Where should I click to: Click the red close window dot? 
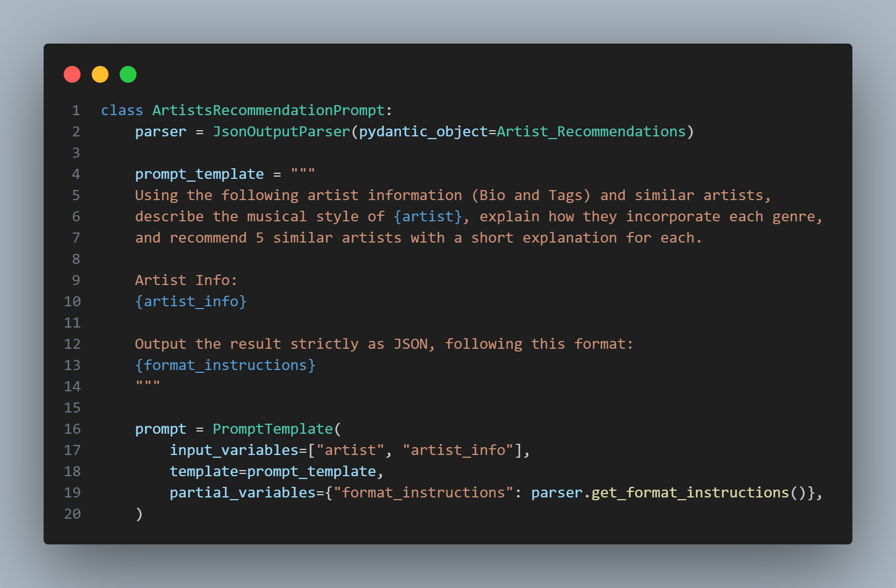[72, 74]
